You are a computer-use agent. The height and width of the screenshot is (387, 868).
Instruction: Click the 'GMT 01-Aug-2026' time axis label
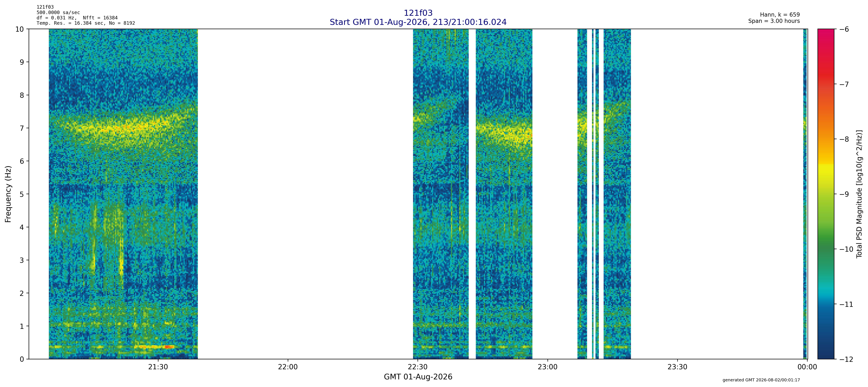418,377
